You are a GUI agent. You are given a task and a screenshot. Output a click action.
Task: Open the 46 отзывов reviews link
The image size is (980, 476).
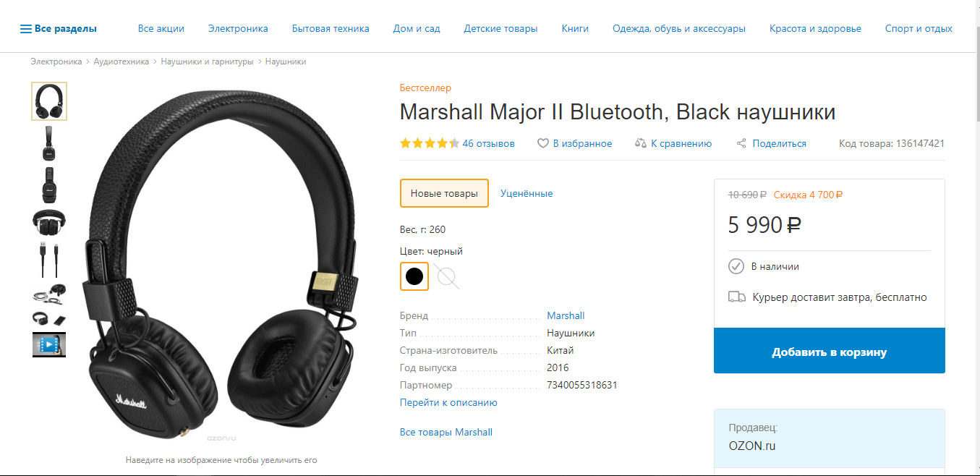pyautogui.click(x=488, y=143)
